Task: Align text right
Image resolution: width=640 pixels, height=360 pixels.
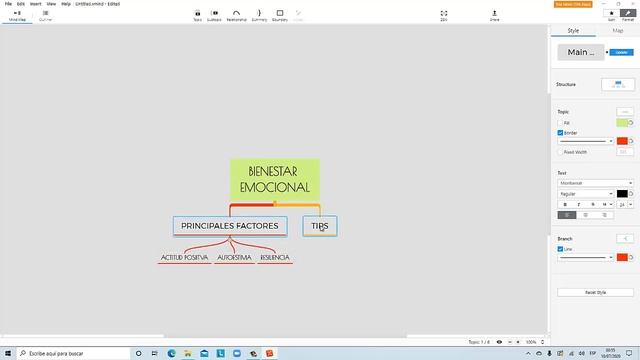Action: click(604, 215)
